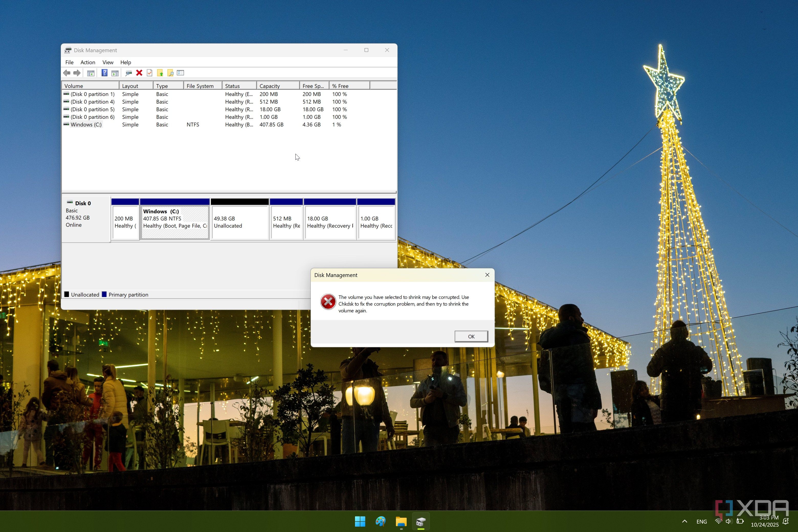Sort by the File System column header
This screenshot has height=532, width=798.
pos(203,86)
